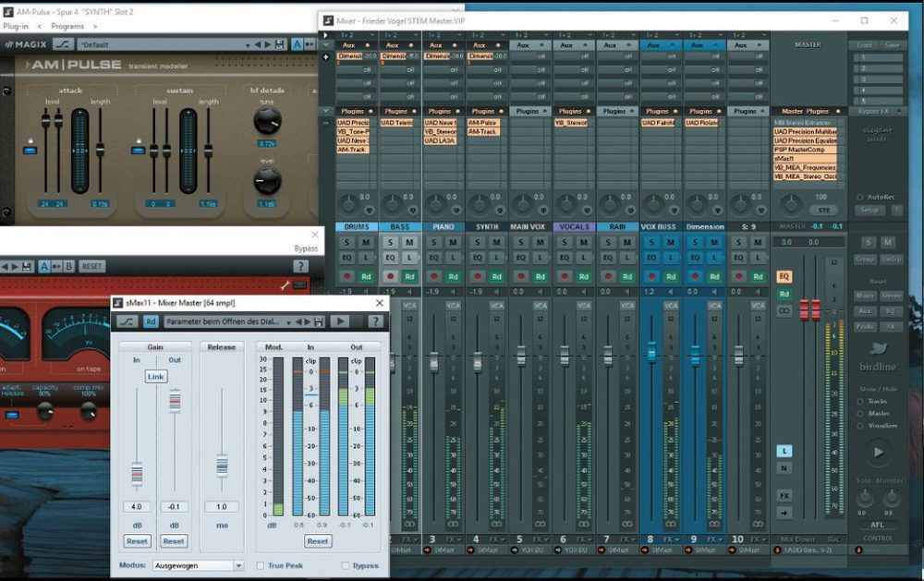
Task: Mute the DRUMS channel in mixer
Action: click(366, 242)
